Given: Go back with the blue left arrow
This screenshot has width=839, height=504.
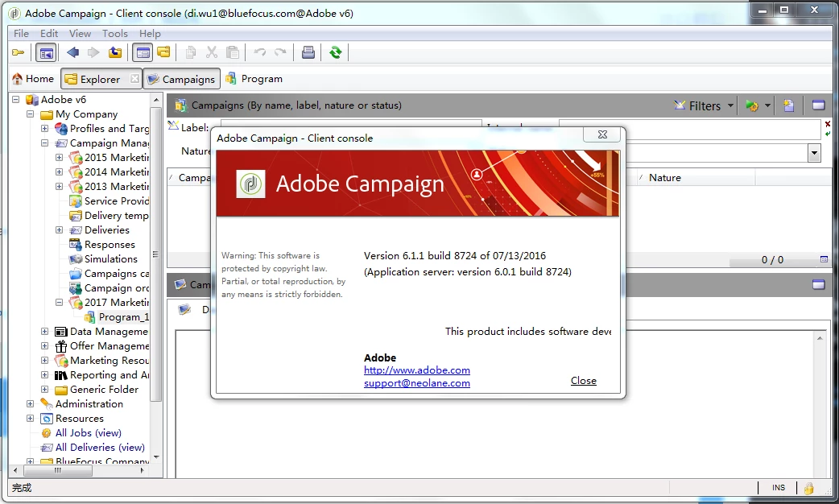Looking at the screenshot, I should tap(72, 52).
